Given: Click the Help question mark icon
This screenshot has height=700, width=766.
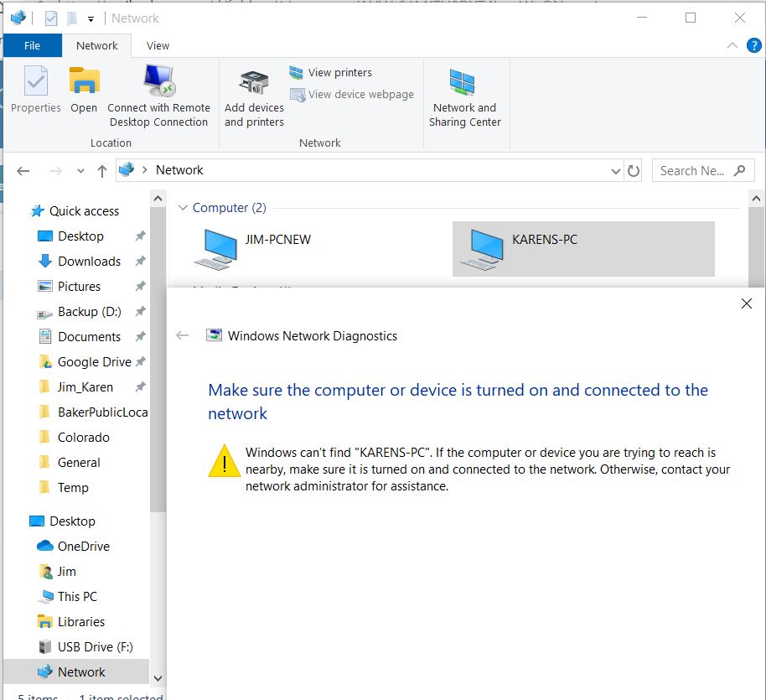Looking at the screenshot, I should pyautogui.click(x=753, y=45).
